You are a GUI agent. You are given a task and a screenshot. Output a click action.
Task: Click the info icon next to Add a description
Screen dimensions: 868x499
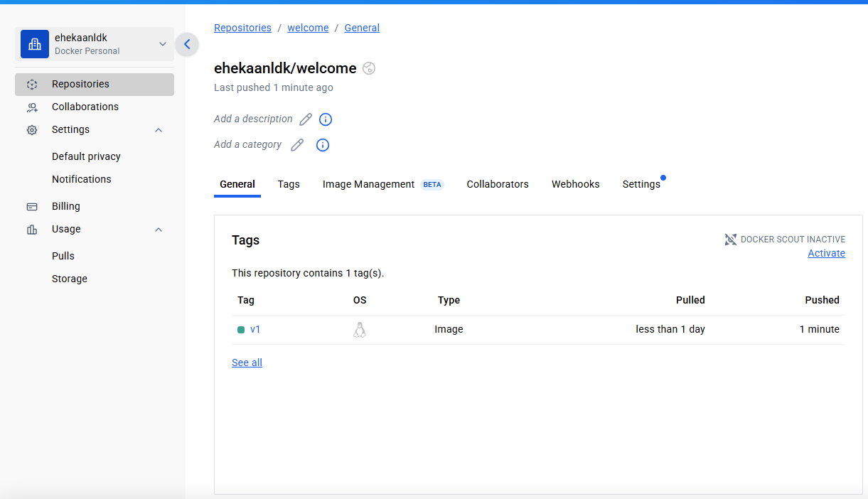(326, 119)
